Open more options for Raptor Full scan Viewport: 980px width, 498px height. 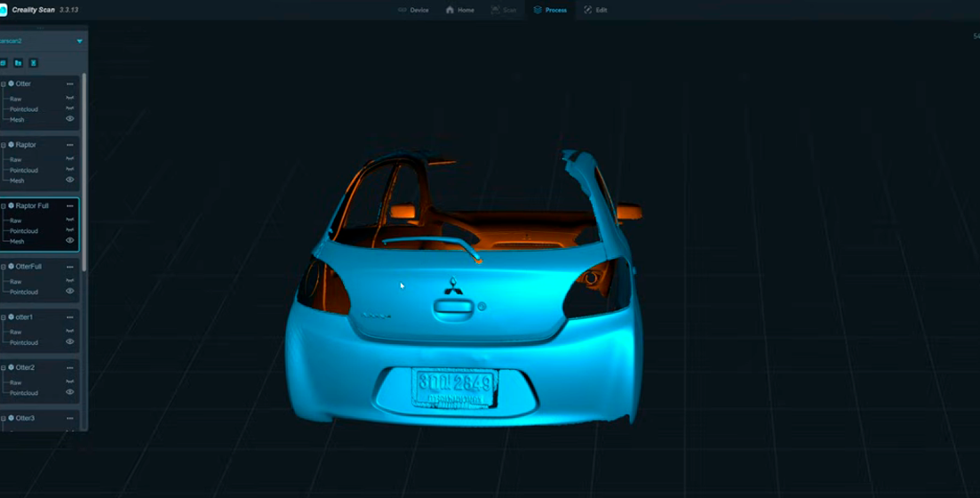coord(70,205)
